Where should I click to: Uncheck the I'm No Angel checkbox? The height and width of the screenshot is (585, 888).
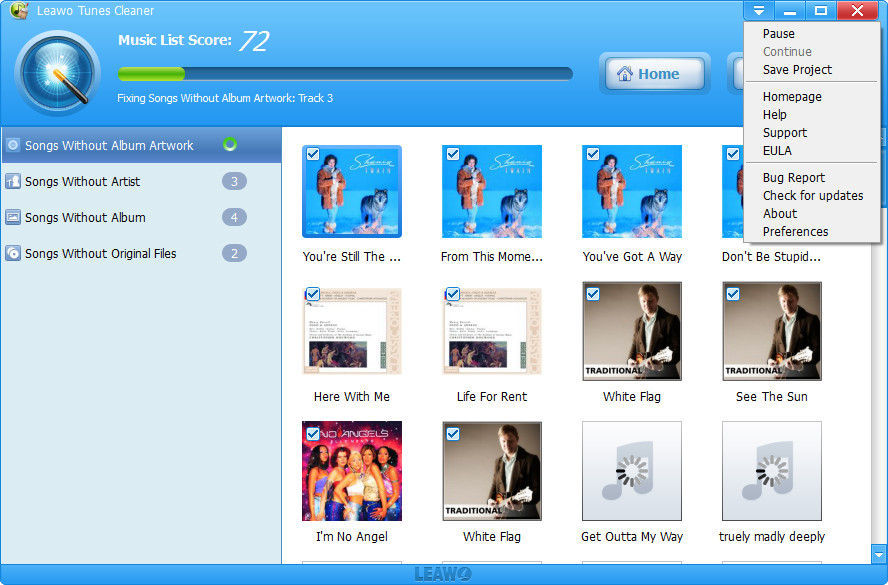(313, 434)
